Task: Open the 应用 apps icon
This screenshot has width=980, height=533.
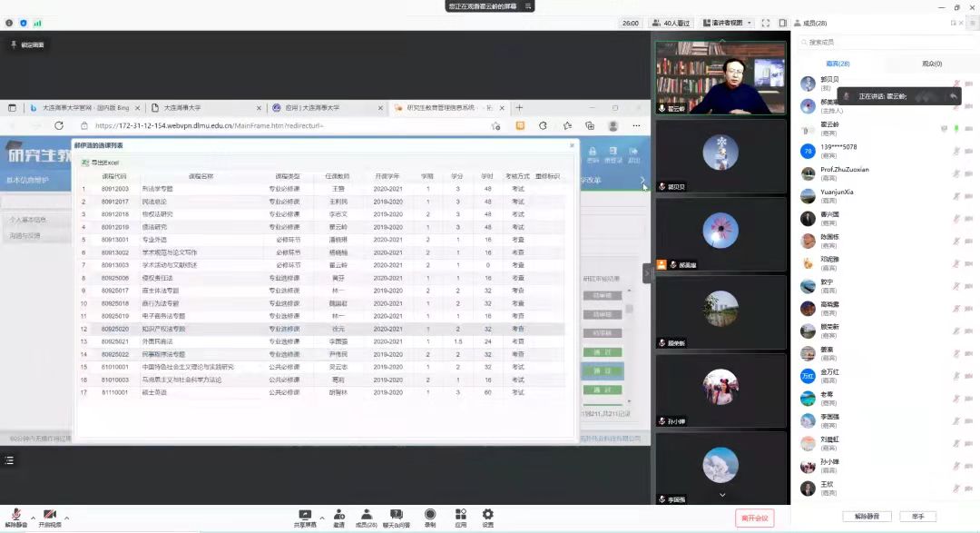Action: click(x=460, y=515)
